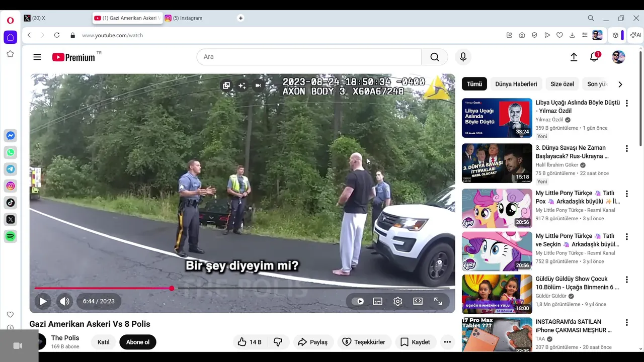The image size is (644, 362).
Task: Open Easy Setup sliders icon
Action: click(585, 35)
